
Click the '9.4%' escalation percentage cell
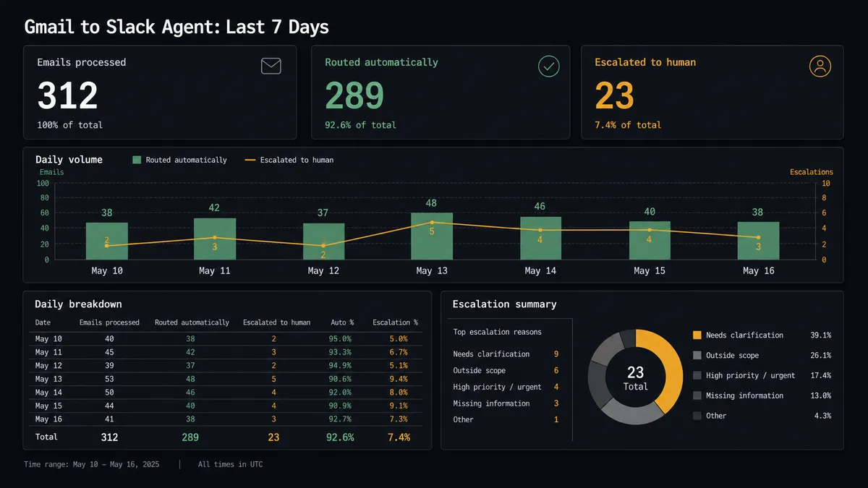[398, 379]
